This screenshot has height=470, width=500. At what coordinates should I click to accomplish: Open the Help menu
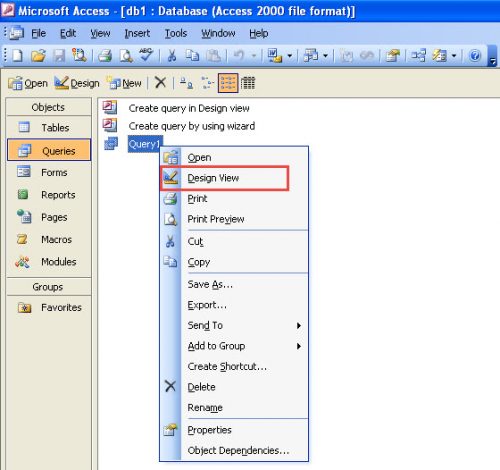click(x=259, y=33)
